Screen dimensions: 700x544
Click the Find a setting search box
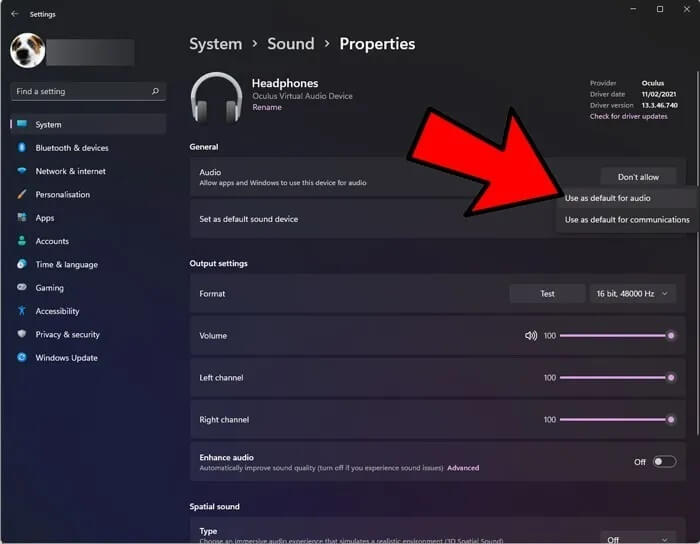click(88, 91)
